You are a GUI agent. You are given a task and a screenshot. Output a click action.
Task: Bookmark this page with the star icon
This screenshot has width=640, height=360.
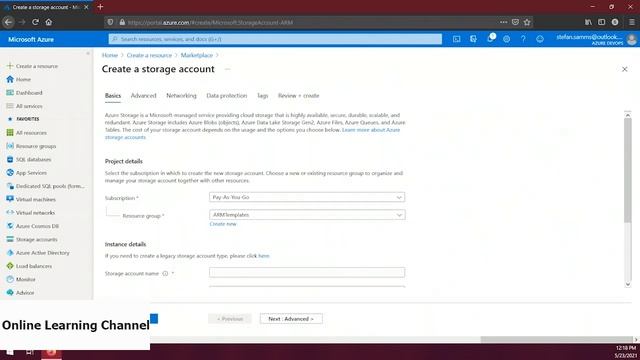(x=527, y=22)
